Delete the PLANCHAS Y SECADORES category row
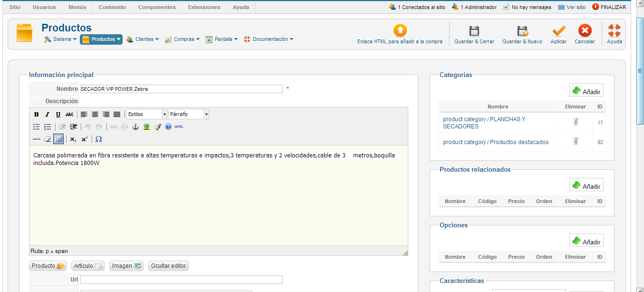 (x=575, y=122)
